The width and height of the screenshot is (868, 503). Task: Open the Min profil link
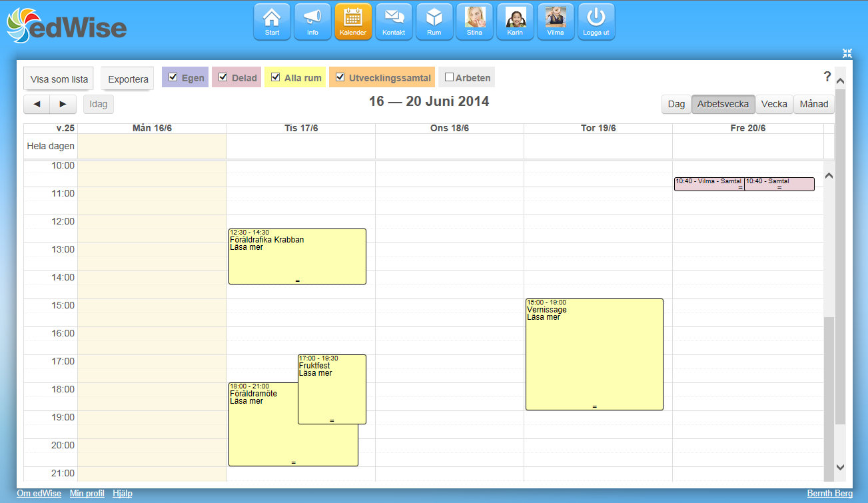[x=87, y=494]
